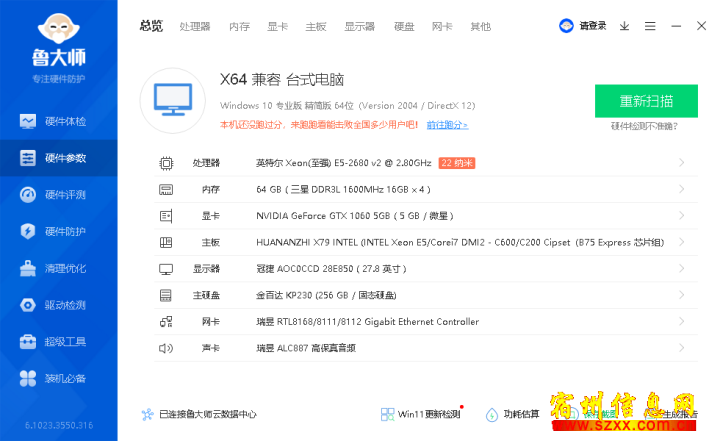The height and width of the screenshot is (441, 720).
Task: Switch to the 显示器 tab
Action: (x=360, y=27)
